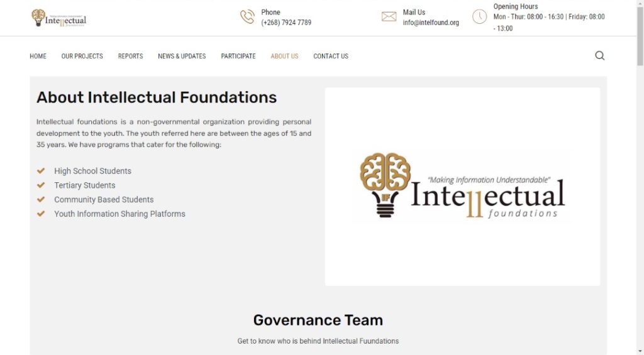Click the Phone label in header
Image resolution: width=644 pixels, height=355 pixels.
270,13
